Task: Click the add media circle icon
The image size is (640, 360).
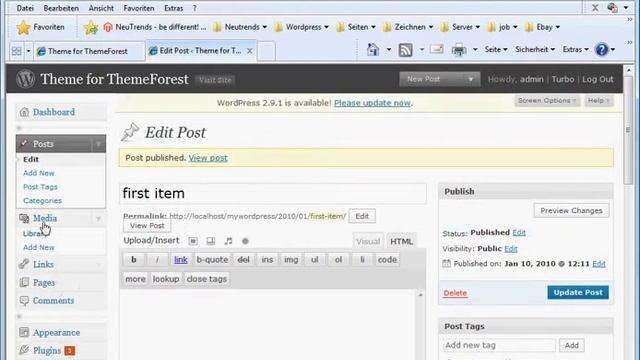Action: 245,241
